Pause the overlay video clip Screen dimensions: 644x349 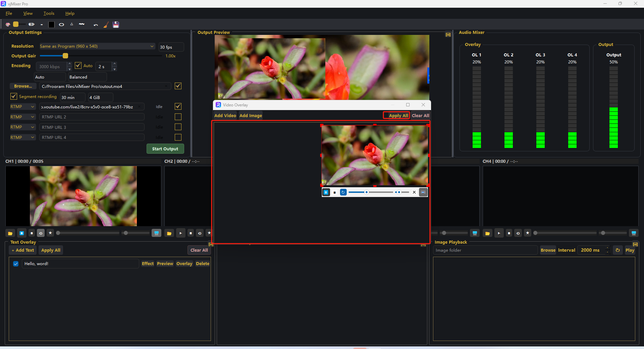click(326, 192)
